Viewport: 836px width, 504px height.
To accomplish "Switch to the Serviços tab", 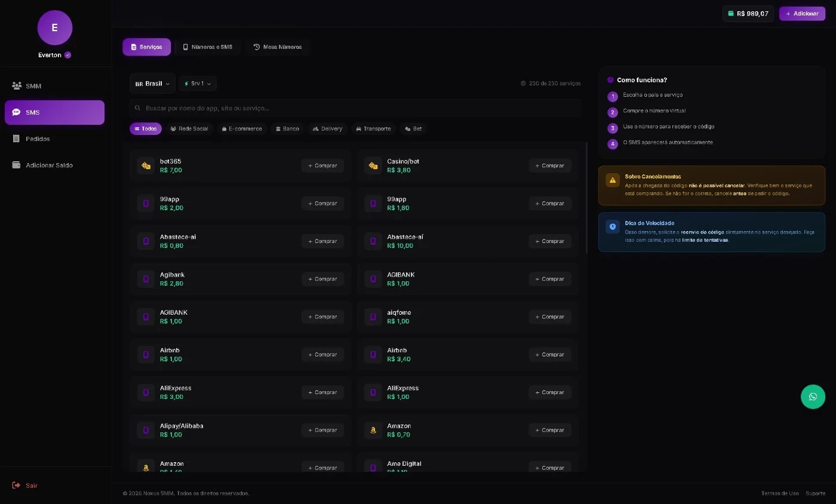I will point(147,47).
